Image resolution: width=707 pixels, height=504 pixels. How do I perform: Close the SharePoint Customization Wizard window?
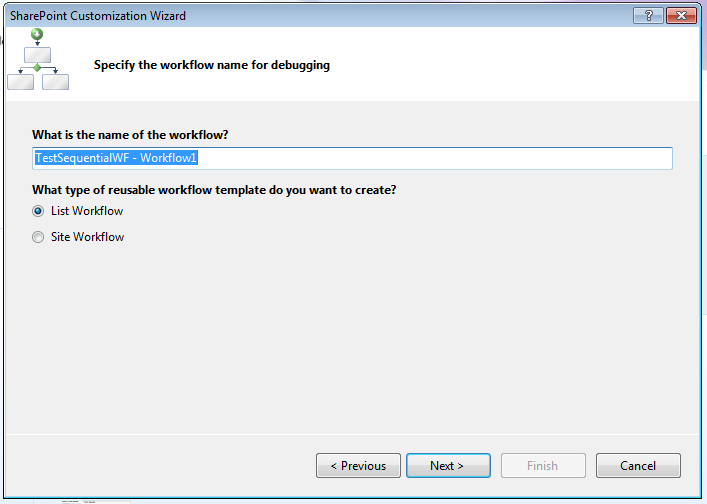[x=679, y=15]
